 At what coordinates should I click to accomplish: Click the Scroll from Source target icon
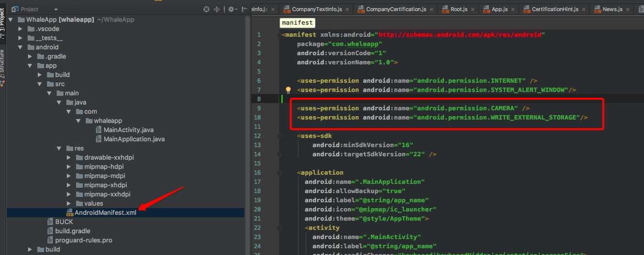coord(206,9)
